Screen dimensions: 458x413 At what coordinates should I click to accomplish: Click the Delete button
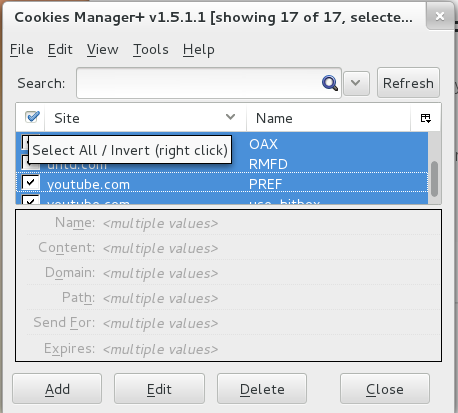262,389
